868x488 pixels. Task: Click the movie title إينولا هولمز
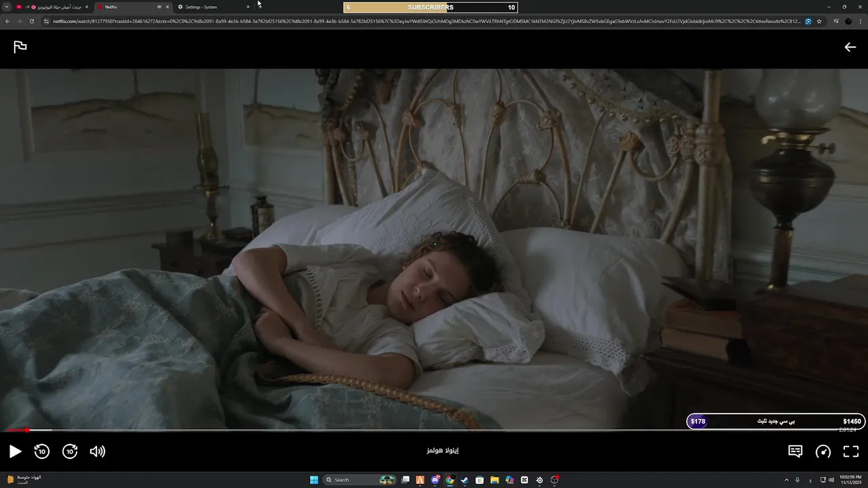443,451
